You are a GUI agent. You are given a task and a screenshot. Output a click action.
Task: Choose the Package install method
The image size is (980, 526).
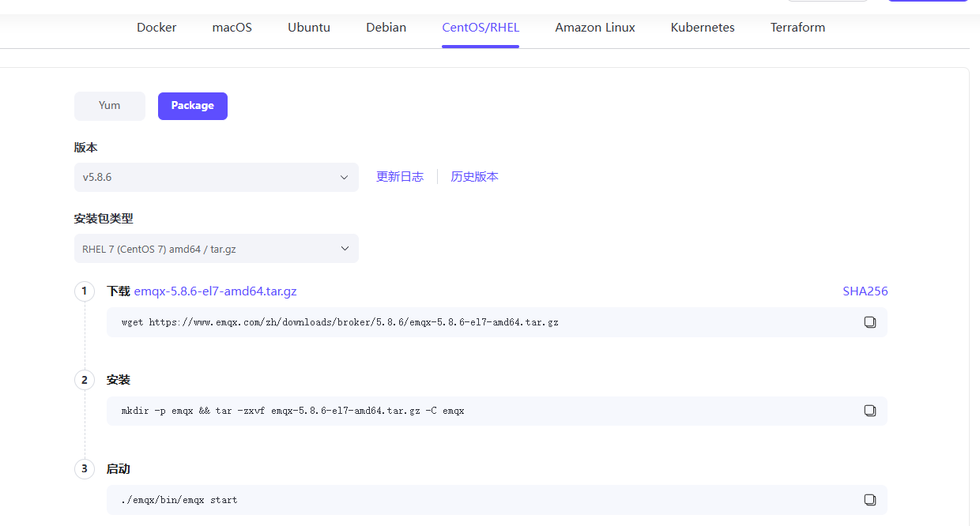193,106
